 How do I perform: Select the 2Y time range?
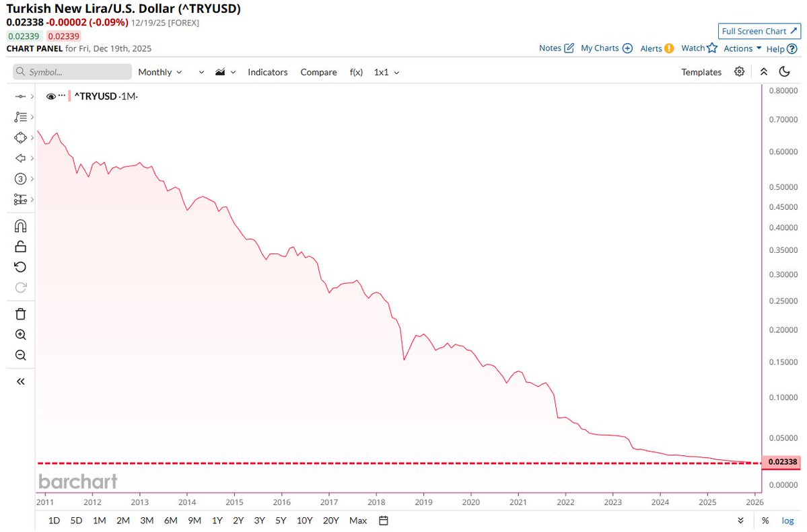click(x=238, y=521)
